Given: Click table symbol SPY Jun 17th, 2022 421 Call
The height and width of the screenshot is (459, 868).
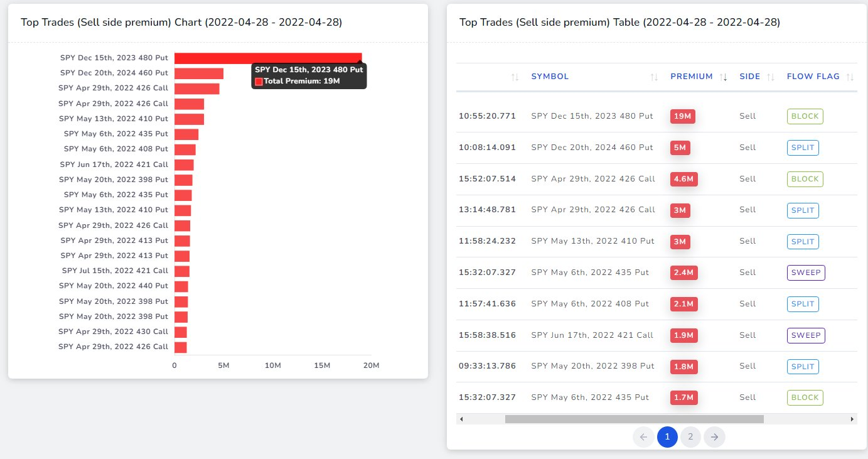Looking at the screenshot, I should [592, 335].
